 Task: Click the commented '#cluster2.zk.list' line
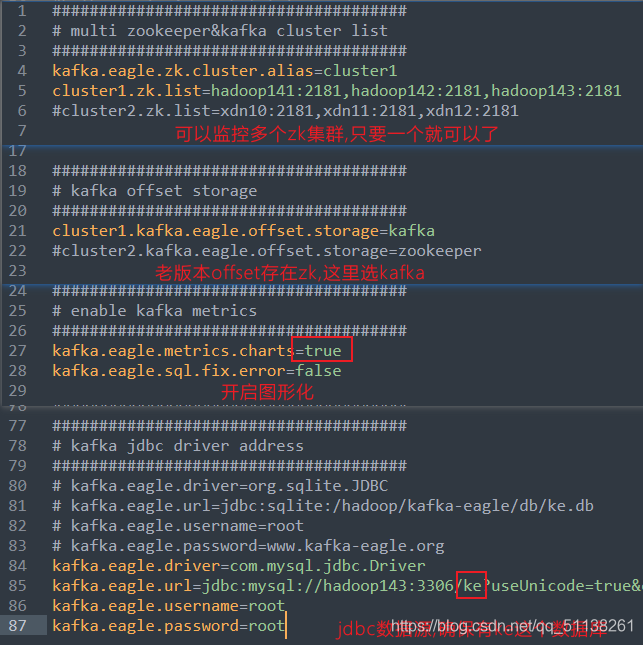[x=285, y=111]
